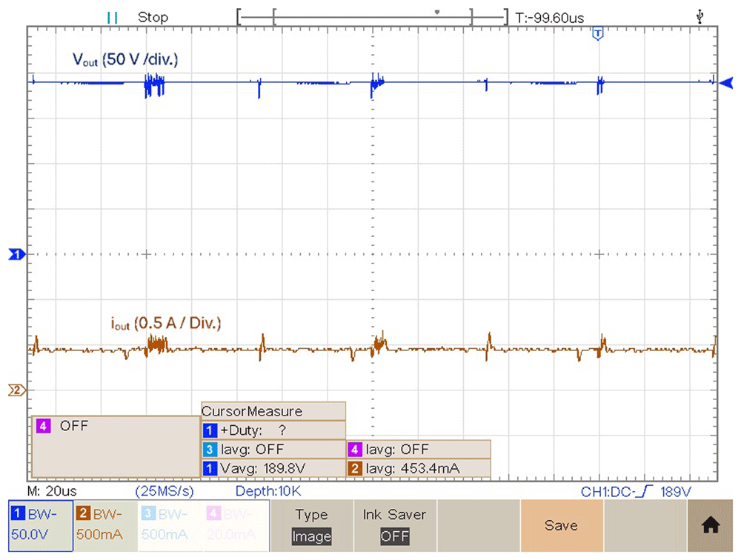Screen dimensions: 741x560
Task: Click the Depth:10K readout
Action: [x=268, y=491]
